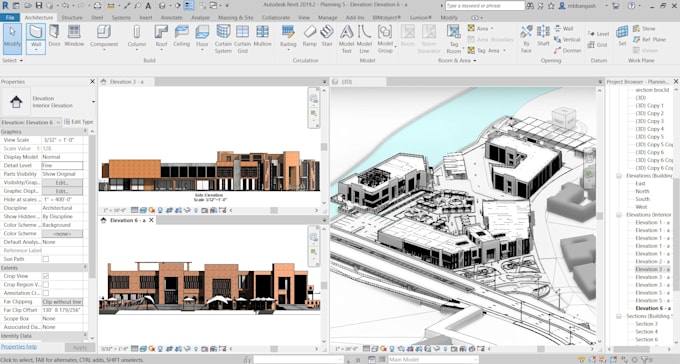Choose the Roof tool

(161, 37)
